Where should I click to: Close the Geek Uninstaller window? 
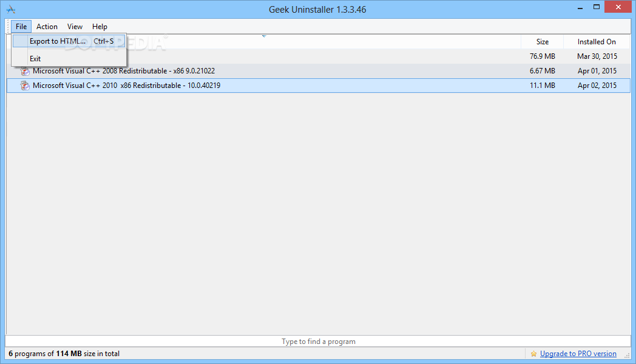tap(618, 7)
